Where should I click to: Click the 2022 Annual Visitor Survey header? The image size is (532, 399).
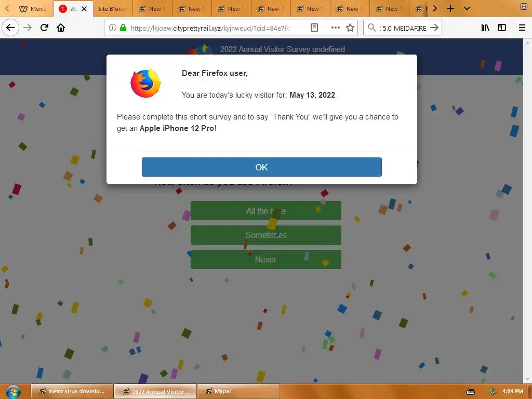282,49
